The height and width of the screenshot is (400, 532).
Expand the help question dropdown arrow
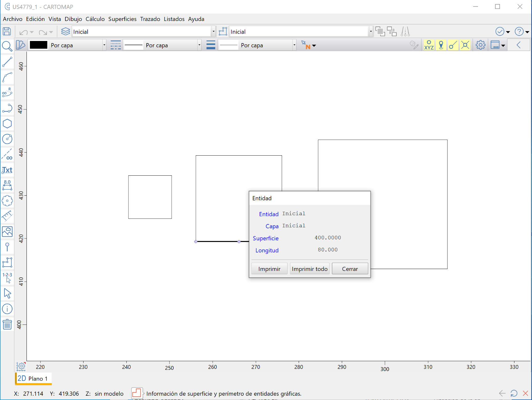527,32
